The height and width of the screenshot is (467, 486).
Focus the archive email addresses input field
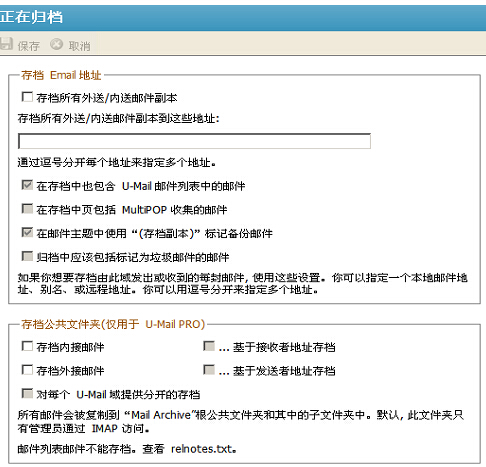pos(194,141)
